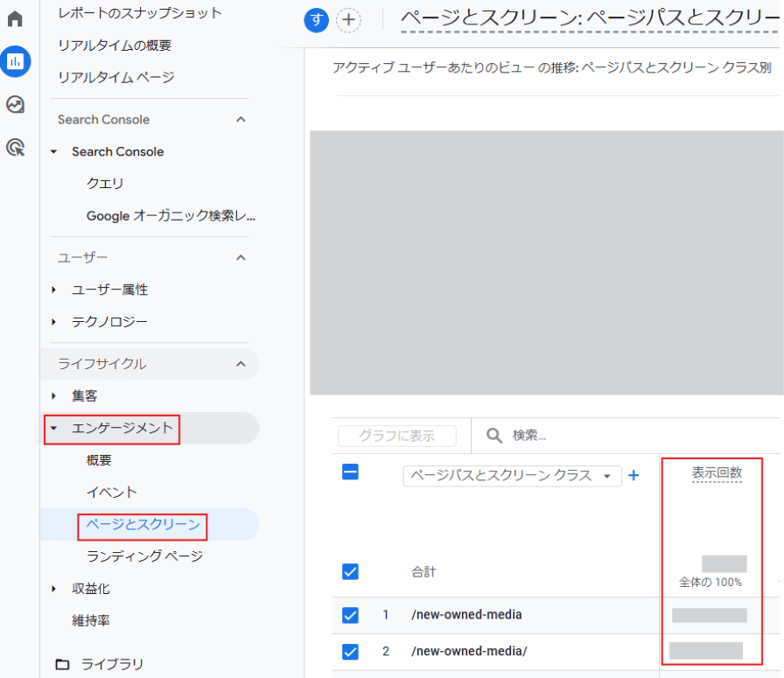This screenshot has height=678, width=784.
Task: Click the blue す segment badge
Action: tap(316, 20)
